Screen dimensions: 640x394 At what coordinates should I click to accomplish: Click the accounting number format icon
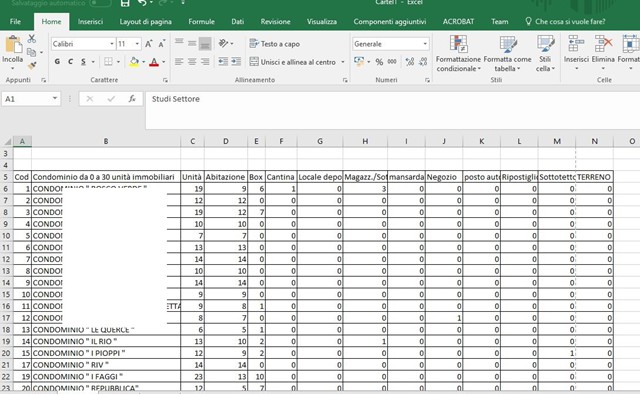(x=359, y=62)
